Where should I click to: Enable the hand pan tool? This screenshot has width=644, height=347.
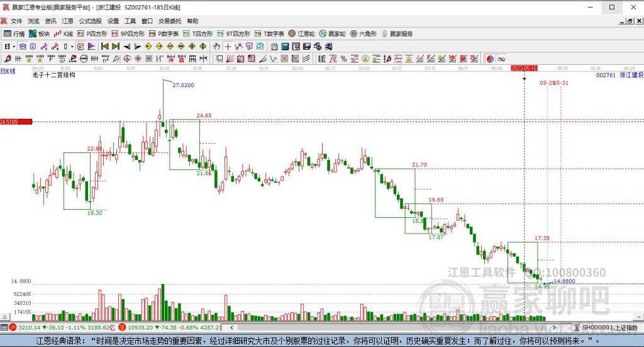pyautogui.click(x=216, y=46)
